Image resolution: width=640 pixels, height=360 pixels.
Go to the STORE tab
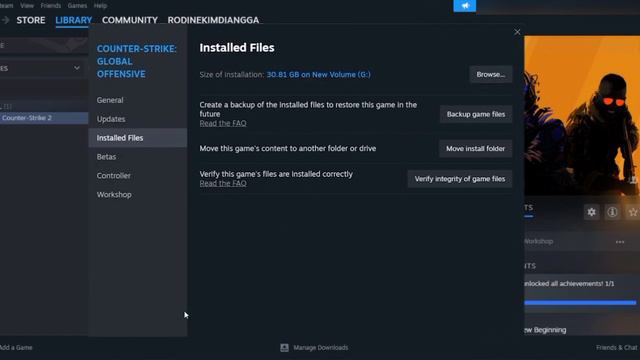click(31, 20)
